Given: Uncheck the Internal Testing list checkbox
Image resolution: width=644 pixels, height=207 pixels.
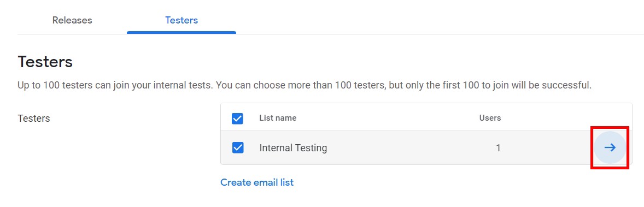Looking at the screenshot, I should pyautogui.click(x=238, y=147).
